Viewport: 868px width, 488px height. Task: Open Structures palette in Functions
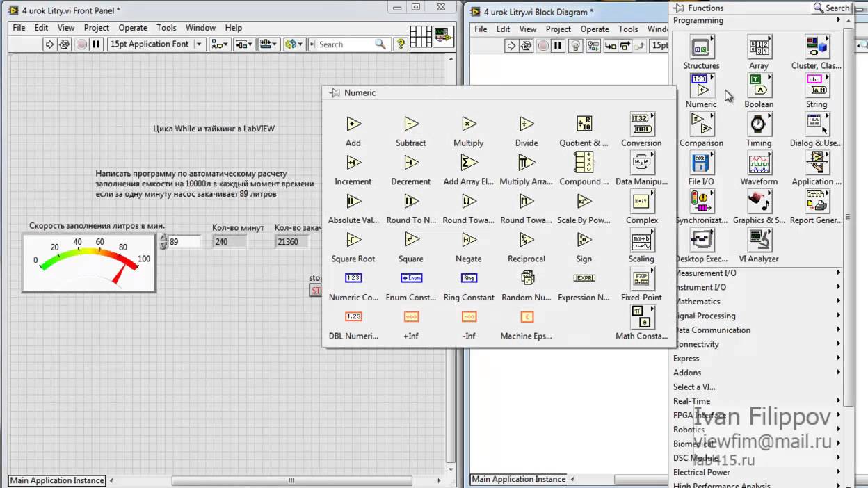[x=701, y=47]
